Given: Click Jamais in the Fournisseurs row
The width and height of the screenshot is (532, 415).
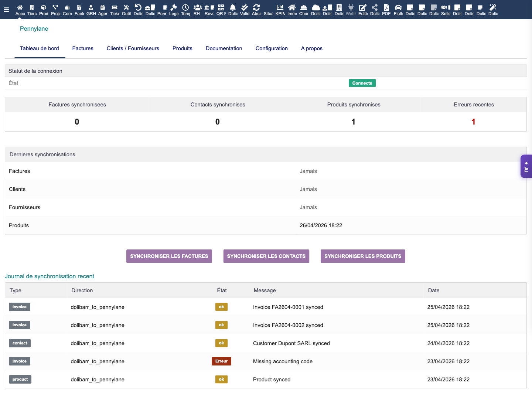Looking at the screenshot, I should click(308, 207).
